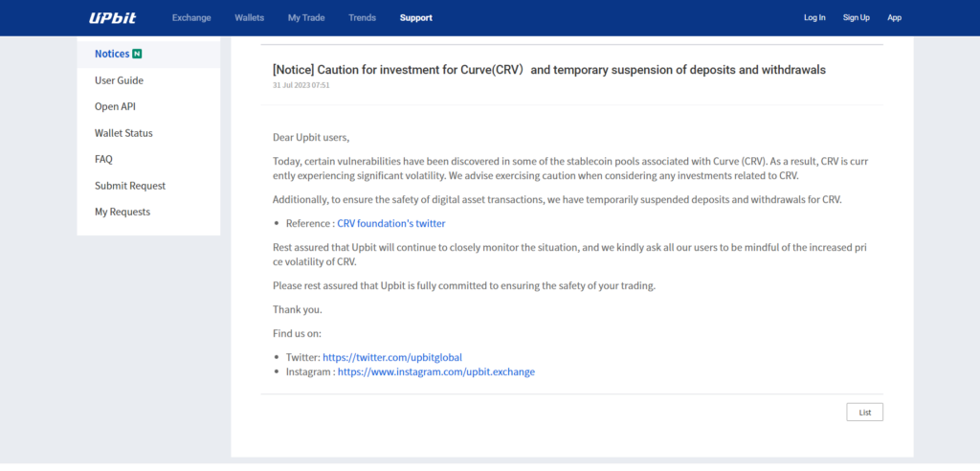Open the Exchange menu
This screenshot has height=471, width=980.
coord(191,18)
